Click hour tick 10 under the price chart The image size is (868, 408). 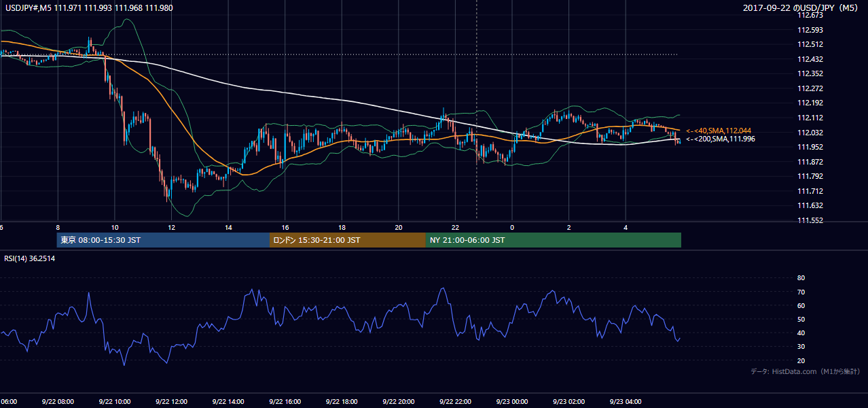[115, 228]
